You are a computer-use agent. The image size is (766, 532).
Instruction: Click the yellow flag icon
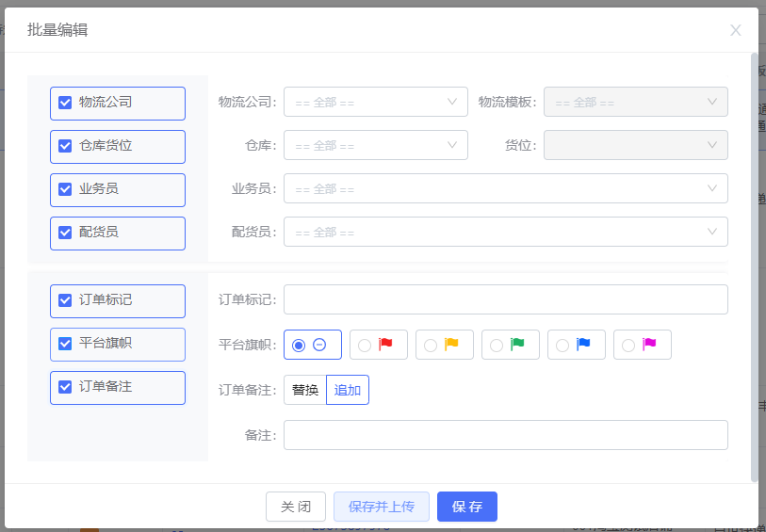pos(451,345)
